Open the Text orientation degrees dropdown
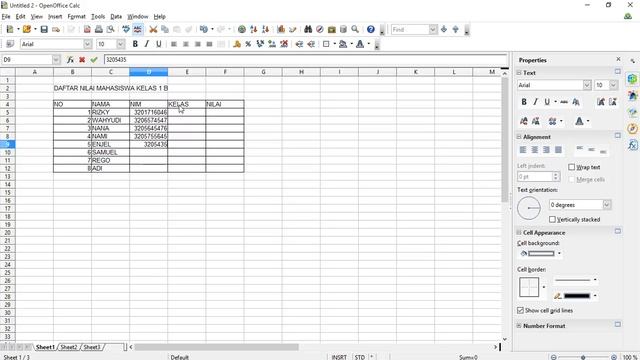 pyautogui.click(x=607, y=205)
